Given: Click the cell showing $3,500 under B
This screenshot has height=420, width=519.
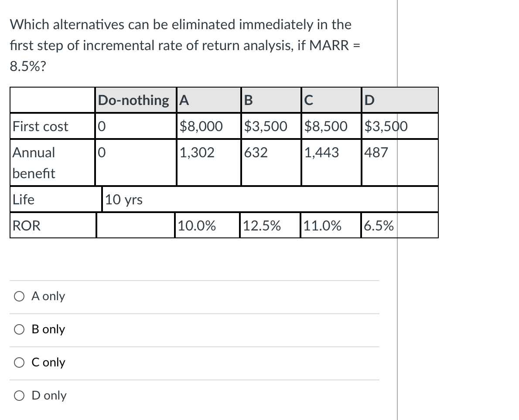Looking at the screenshot, I should point(265,126).
